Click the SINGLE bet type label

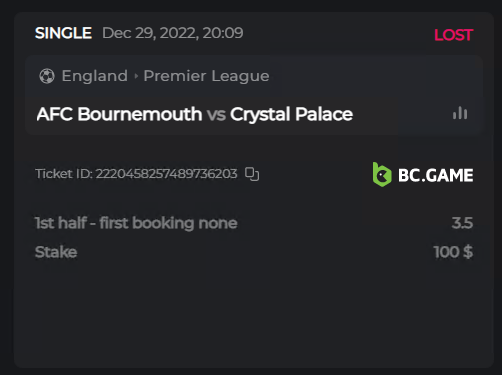click(63, 33)
